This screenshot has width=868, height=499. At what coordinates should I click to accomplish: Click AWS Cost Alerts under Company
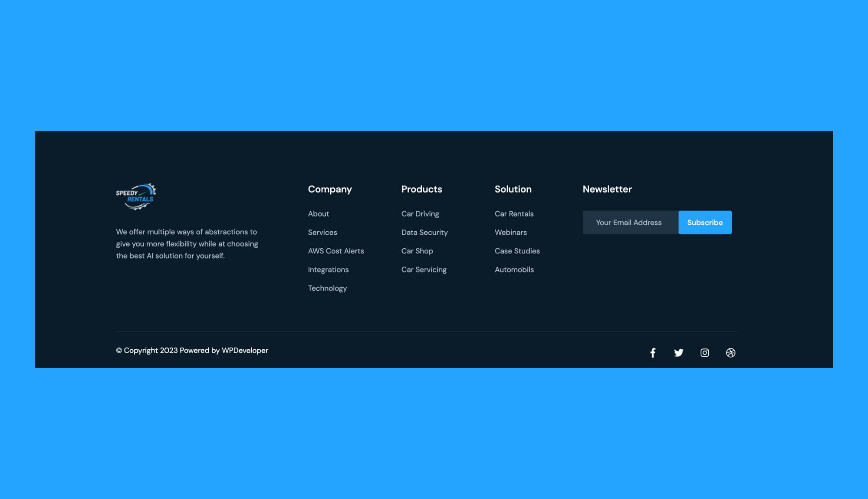point(336,251)
